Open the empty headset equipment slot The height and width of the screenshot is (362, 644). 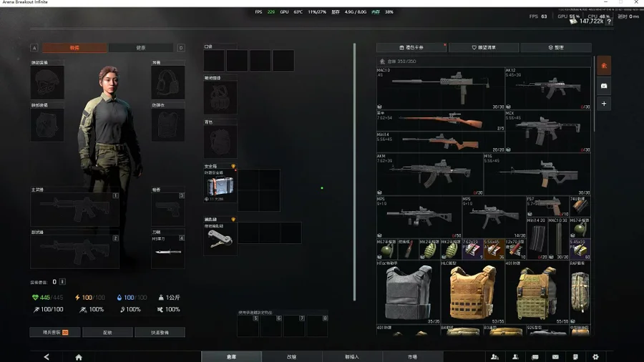[x=168, y=82]
